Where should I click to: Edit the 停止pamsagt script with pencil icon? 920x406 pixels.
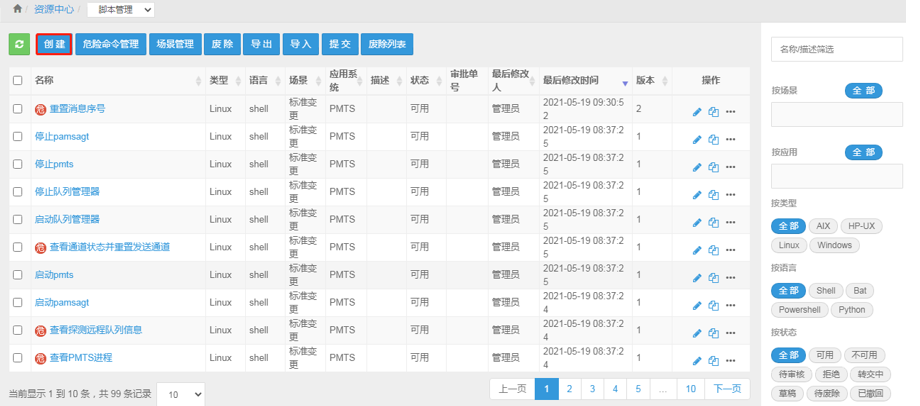pyautogui.click(x=697, y=140)
